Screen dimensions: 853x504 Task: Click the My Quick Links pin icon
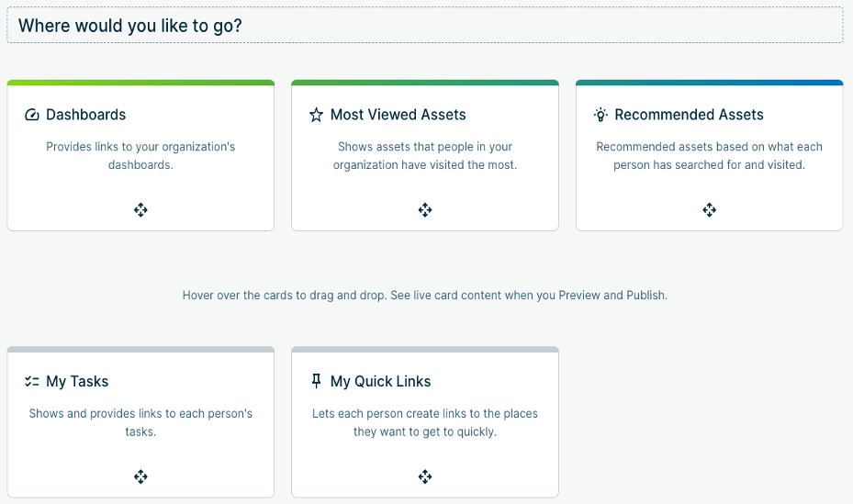click(317, 382)
